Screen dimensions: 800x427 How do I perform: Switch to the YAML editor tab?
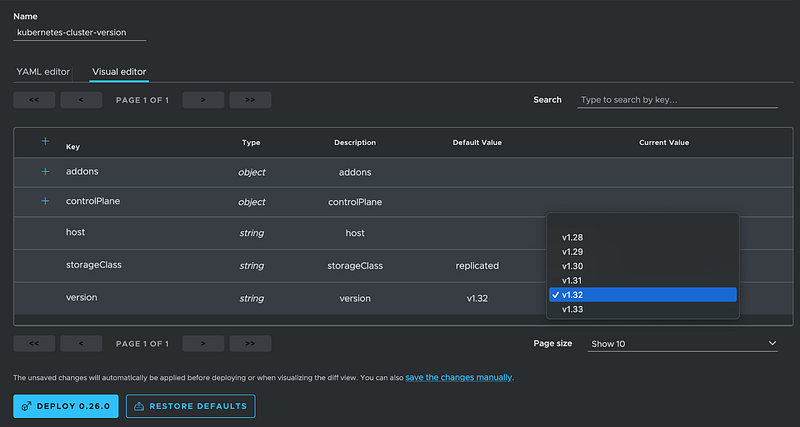click(x=43, y=72)
